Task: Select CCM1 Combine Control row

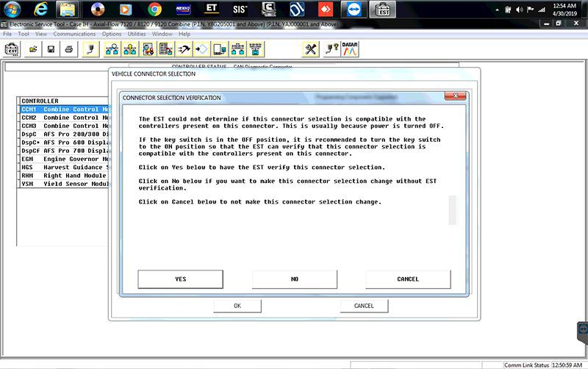Action: tap(64, 109)
